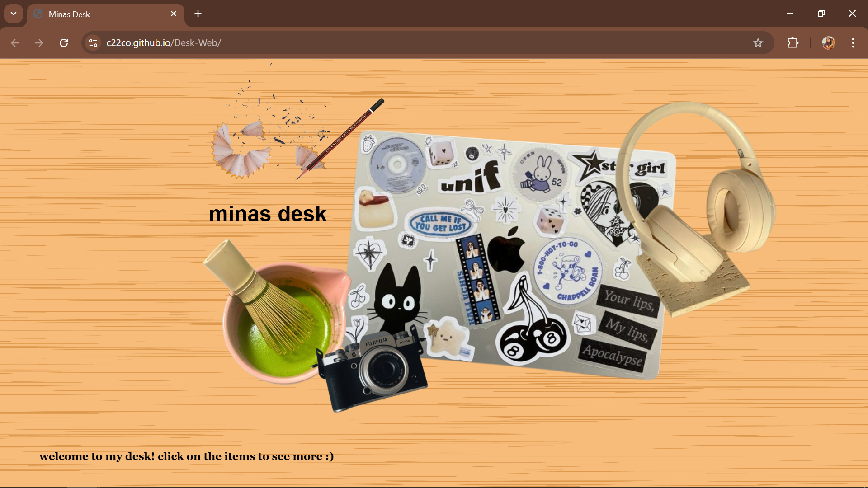Open the tab search dropdown arrow

coord(14,14)
